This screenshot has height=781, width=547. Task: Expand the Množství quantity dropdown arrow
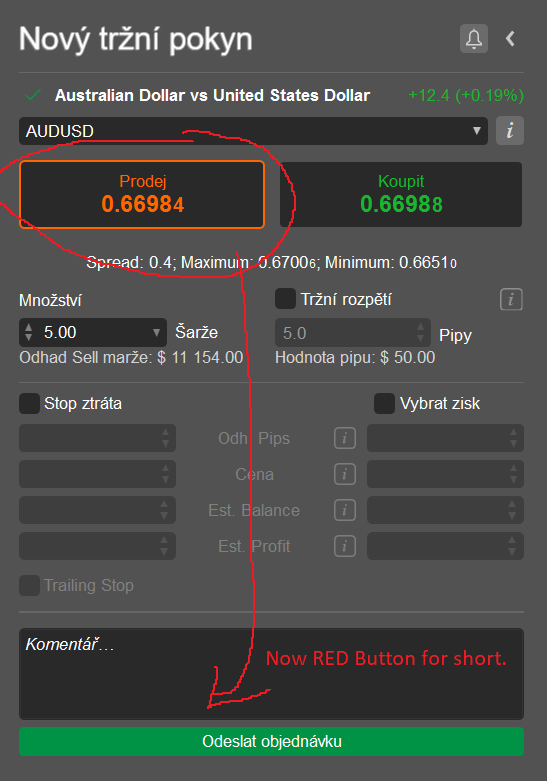(x=156, y=332)
